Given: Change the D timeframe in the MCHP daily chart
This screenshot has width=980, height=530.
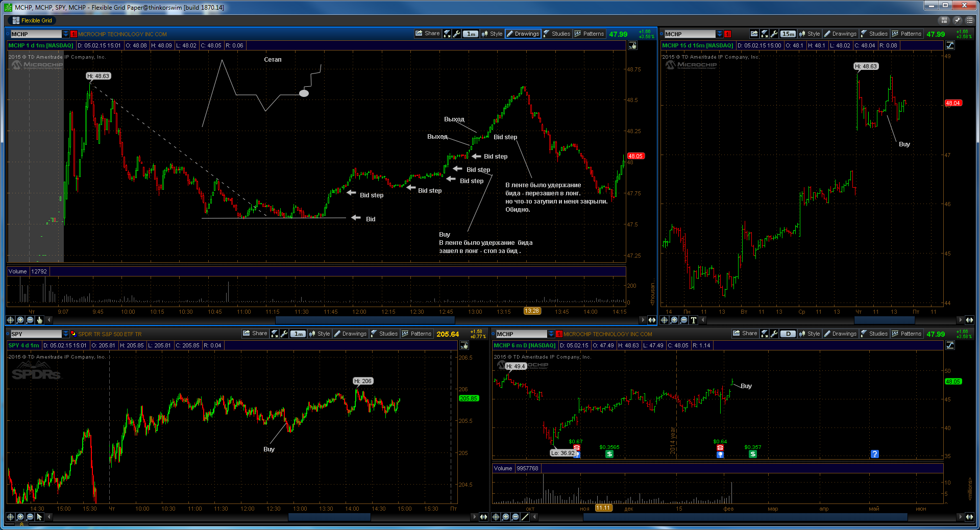Looking at the screenshot, I should click(x=788, y=334).
